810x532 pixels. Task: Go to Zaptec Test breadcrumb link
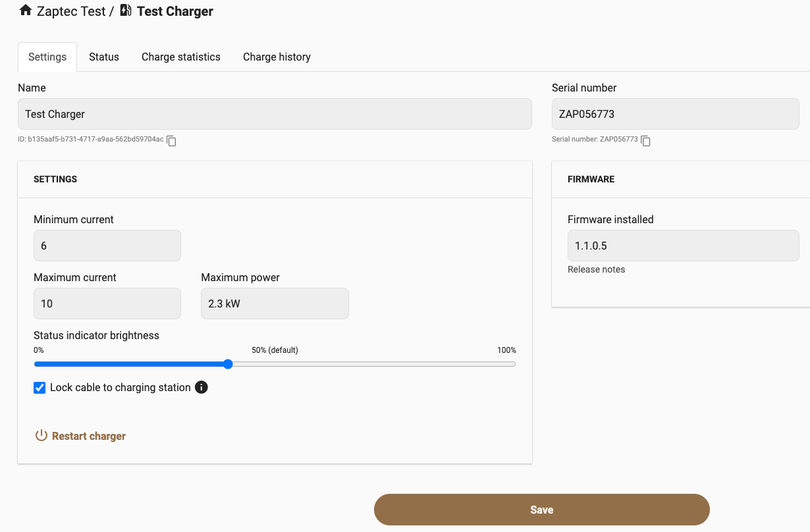[x=71, y=11]
